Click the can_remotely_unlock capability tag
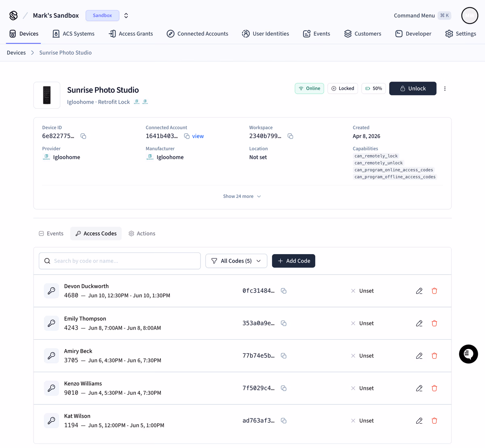 [378, 163]
